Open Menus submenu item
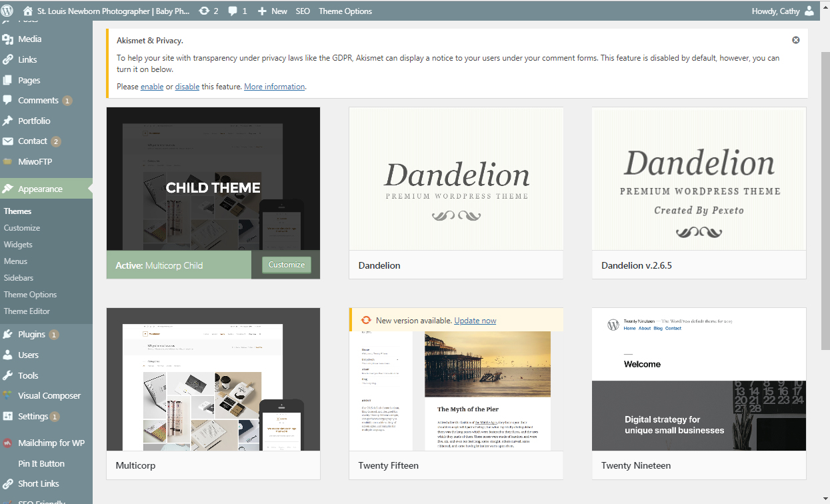 [17, 261]
